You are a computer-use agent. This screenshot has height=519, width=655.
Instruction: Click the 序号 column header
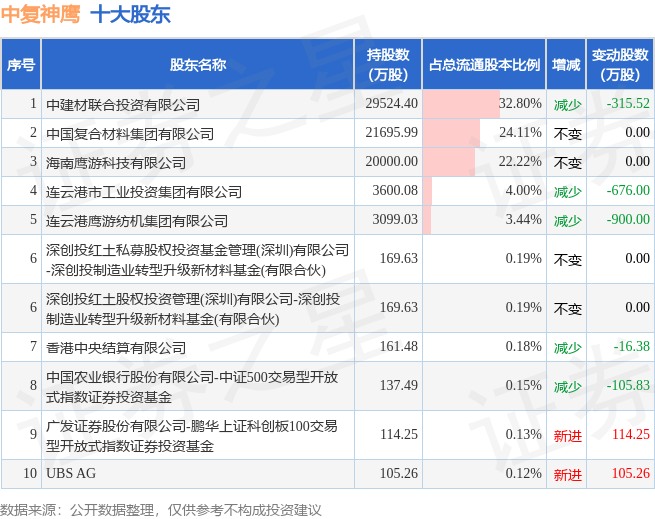tap(21, 64)
